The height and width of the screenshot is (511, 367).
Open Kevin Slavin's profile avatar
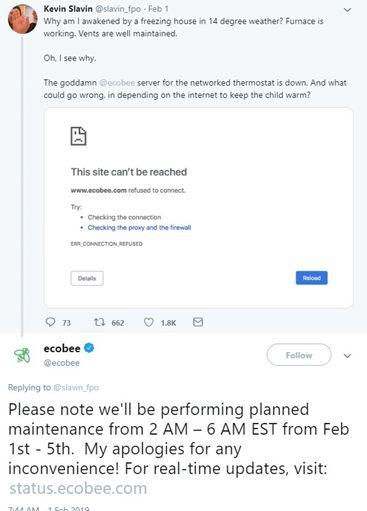[22, 19]
